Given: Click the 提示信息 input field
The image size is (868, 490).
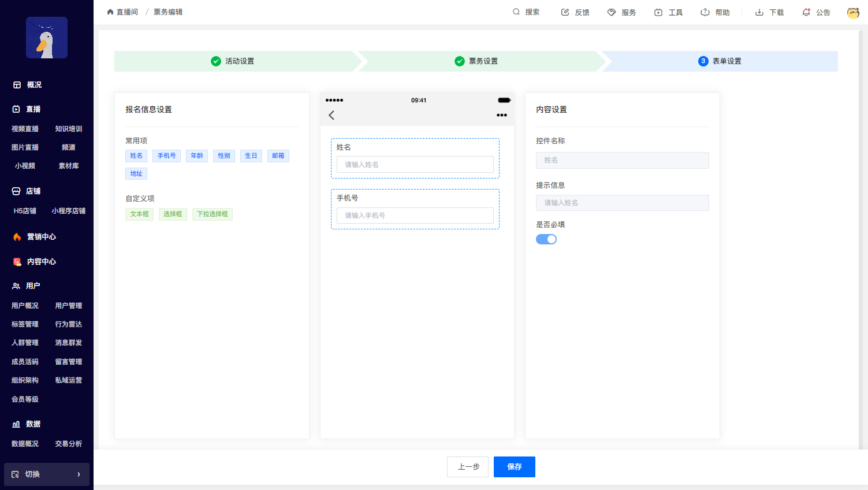Looking at the screenshot, I should click(622, 203).
